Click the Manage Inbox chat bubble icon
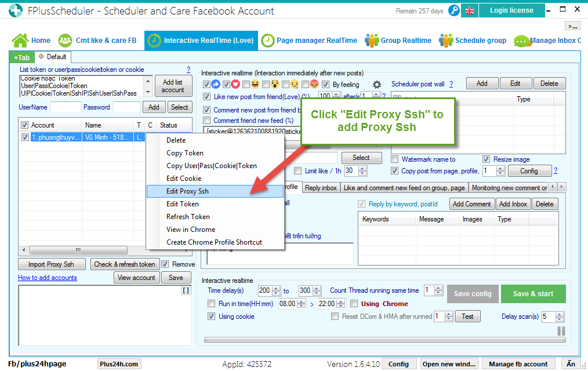This screenshot has height=371, width=588. (522, 41)
